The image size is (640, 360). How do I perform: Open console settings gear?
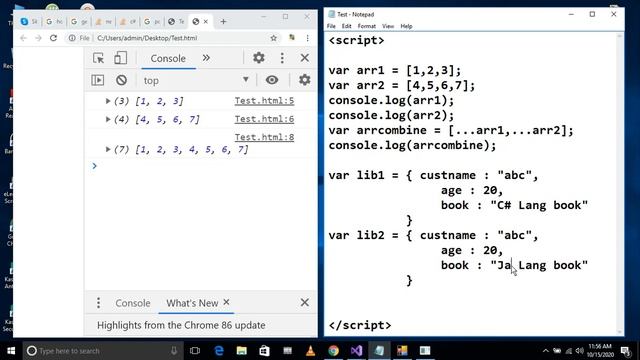pos(304,80)
